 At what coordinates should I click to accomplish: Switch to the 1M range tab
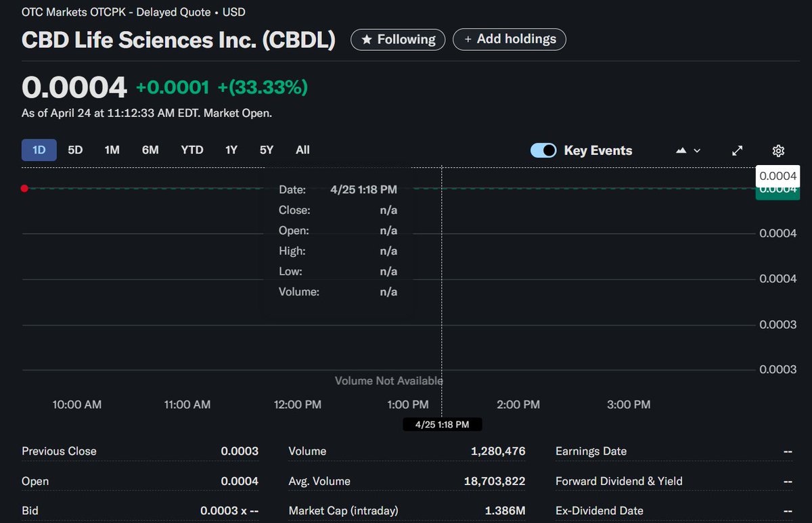point(112,150)
